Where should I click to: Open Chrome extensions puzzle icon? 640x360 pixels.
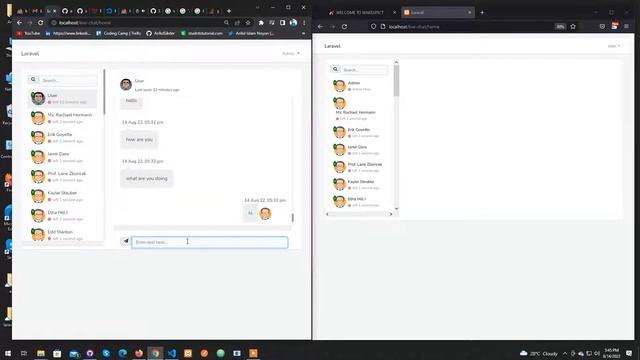(x=261, y=23)
